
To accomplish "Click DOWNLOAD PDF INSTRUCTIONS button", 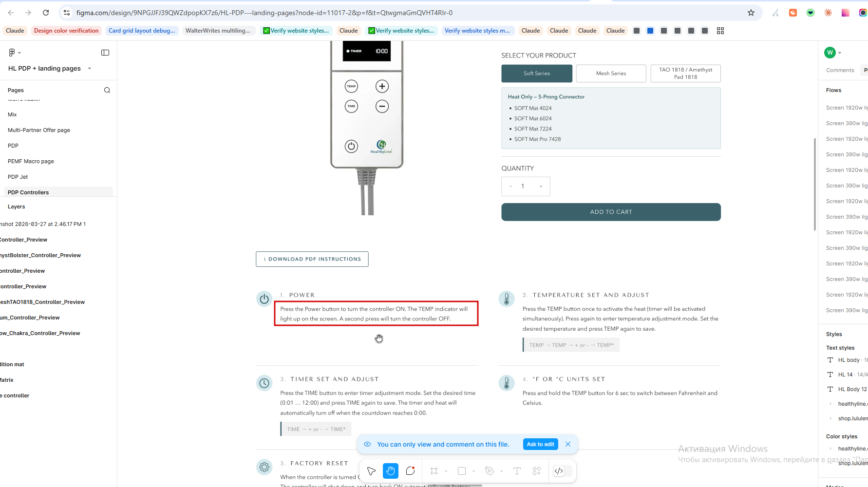I will click(312, 259).
